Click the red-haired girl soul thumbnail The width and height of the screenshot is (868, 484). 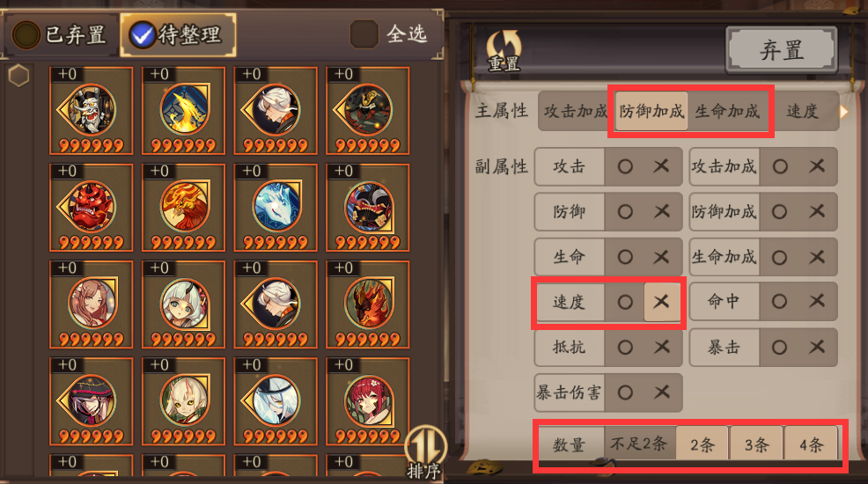click(368, 401)
